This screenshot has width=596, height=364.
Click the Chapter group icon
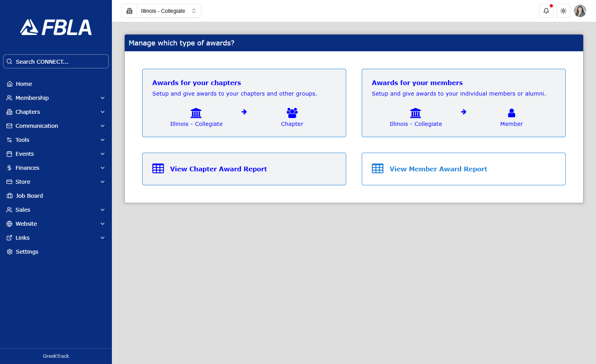[292, 113]
